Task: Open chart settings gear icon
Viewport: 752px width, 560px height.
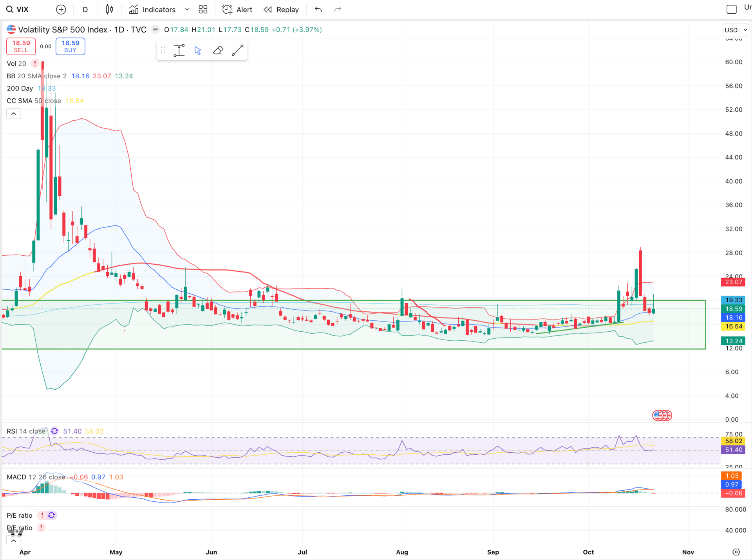Action: coord(736,552)
